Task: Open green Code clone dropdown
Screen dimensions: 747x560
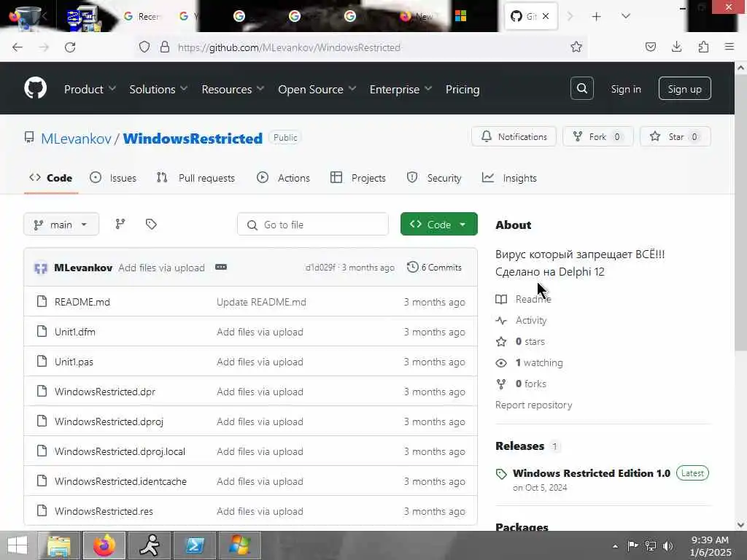Action: point(438,225)
